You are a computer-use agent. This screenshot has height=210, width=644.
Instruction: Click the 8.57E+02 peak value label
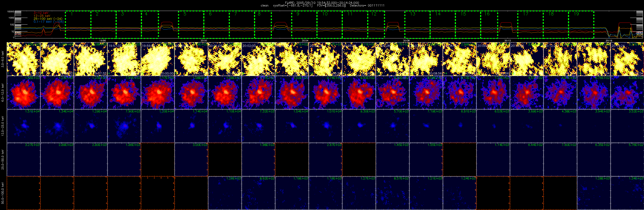[x=402, y=178]
